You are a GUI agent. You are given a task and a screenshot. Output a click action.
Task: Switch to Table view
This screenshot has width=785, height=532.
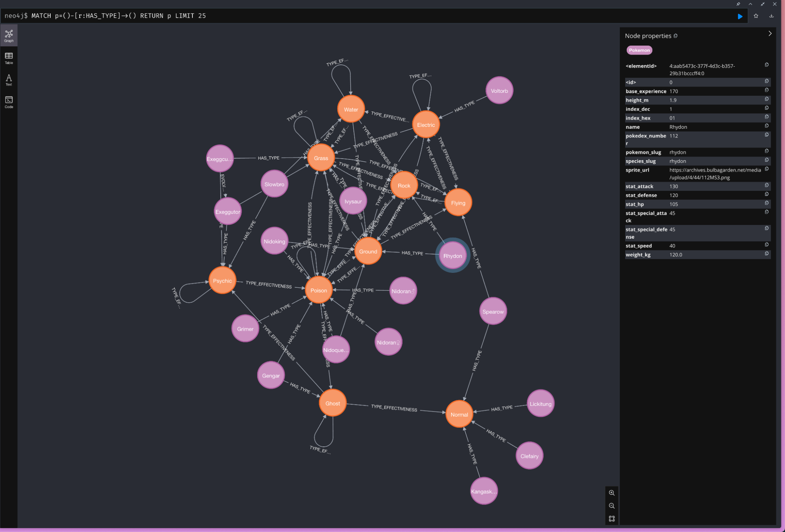point(9,58)
